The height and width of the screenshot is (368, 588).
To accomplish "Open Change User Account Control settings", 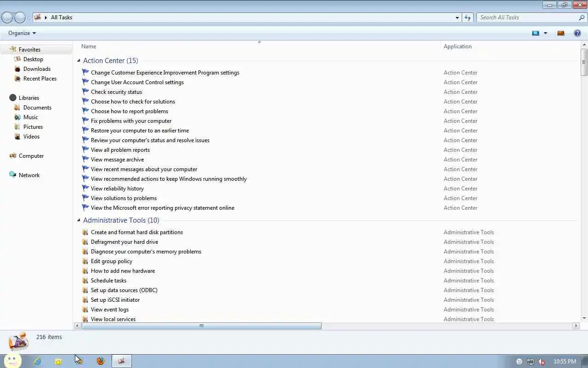I will coord(137,82).
